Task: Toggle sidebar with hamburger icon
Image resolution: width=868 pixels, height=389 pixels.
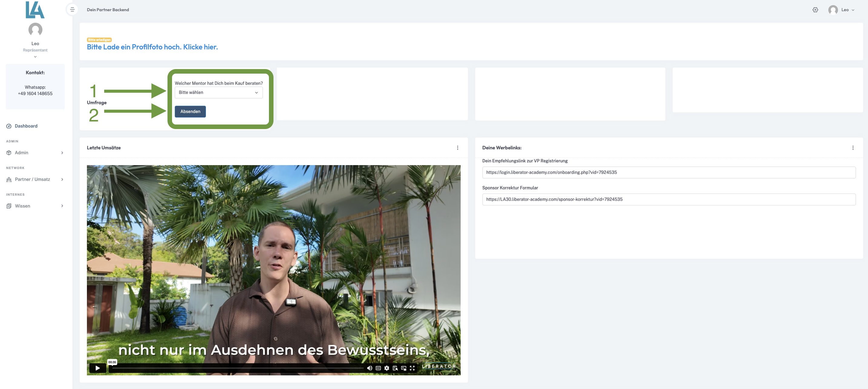Action: (72, 9)
